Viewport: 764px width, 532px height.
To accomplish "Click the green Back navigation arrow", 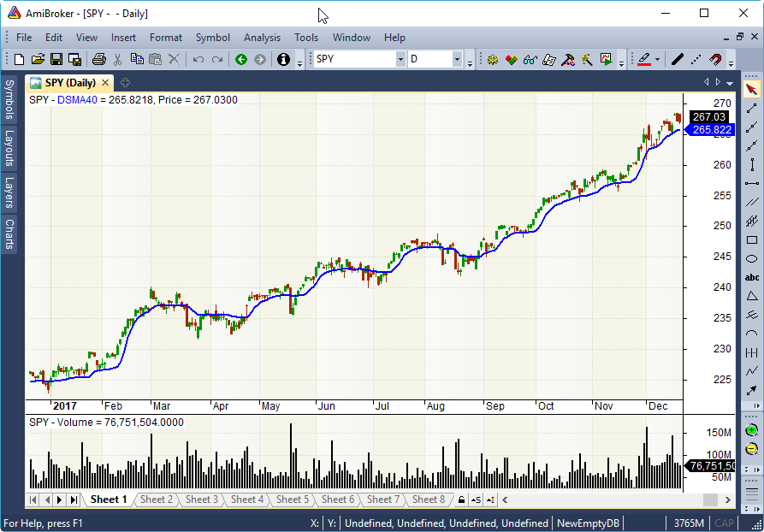I will point(240,59).
